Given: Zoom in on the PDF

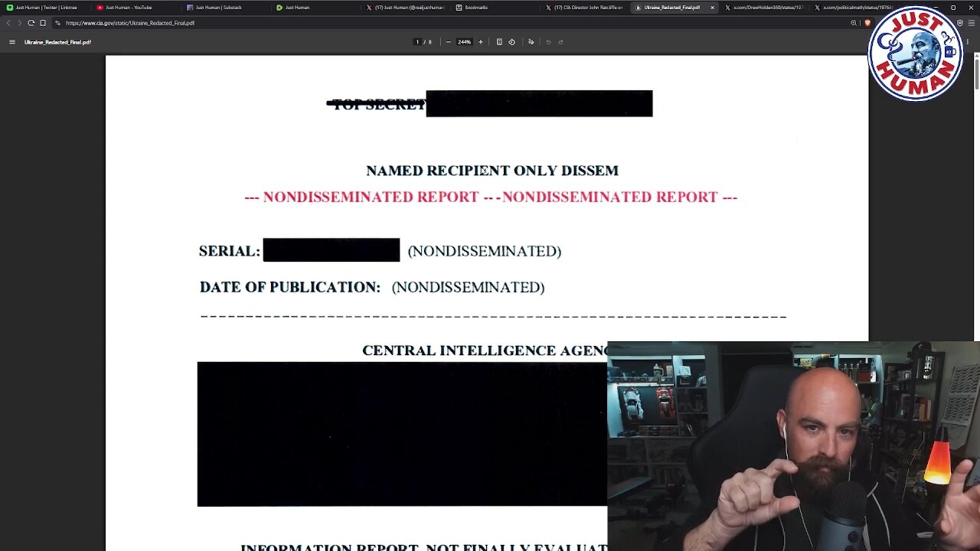Looking at the screenshot, I should [481, 42].
